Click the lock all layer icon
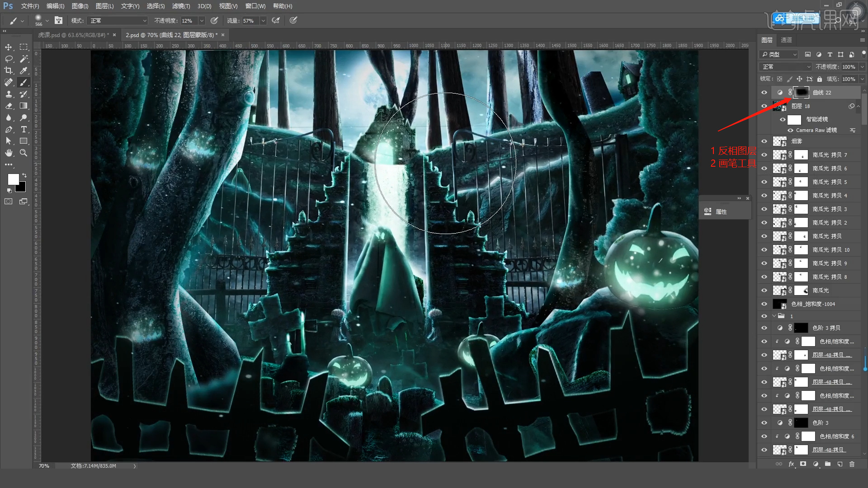The image size is (868, 488). click(x=820, y=79)
